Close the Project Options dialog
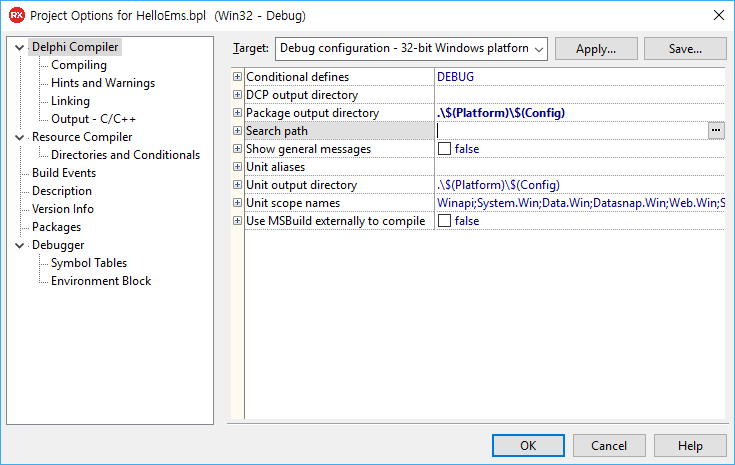Screen dimensions: 735x465 point(719,15)
